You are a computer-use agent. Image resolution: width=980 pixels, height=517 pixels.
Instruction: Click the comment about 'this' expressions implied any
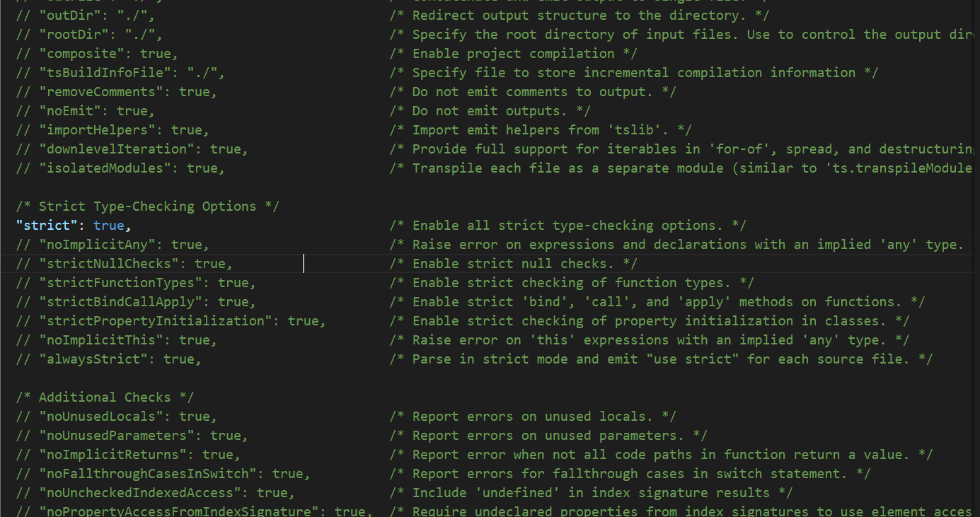[650, 340]
